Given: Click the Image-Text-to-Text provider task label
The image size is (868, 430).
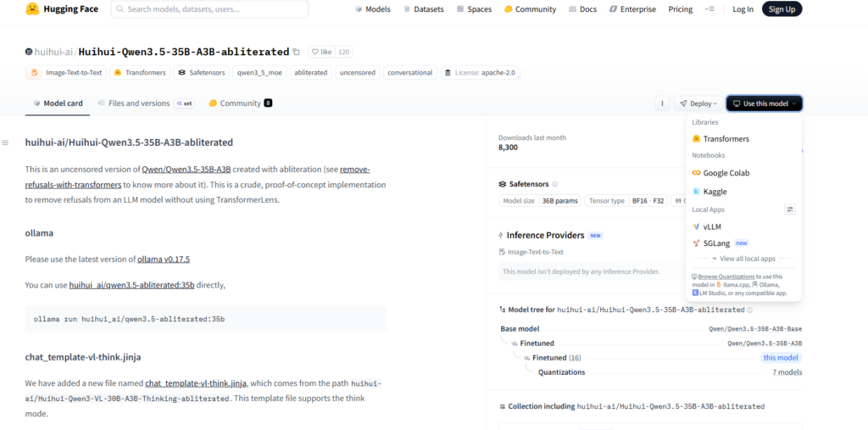Looking at the screenshot, I should click(531, 252).
